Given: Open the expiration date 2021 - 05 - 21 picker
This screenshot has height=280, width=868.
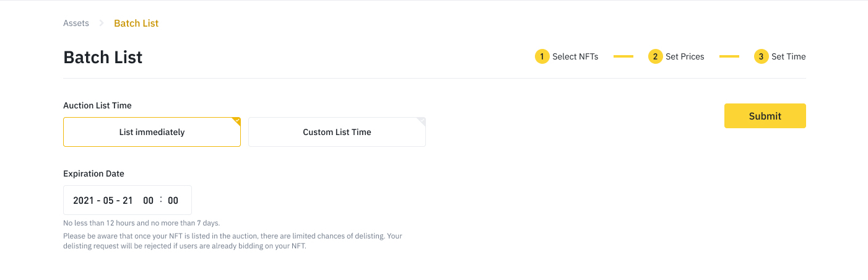Looking at the screenshot, I should [x=103, y=201].
